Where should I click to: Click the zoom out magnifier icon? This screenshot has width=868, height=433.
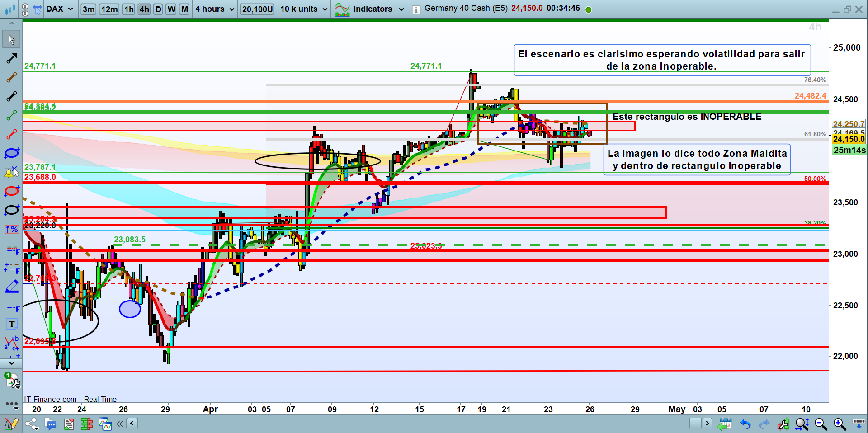[x=821, y=424]
